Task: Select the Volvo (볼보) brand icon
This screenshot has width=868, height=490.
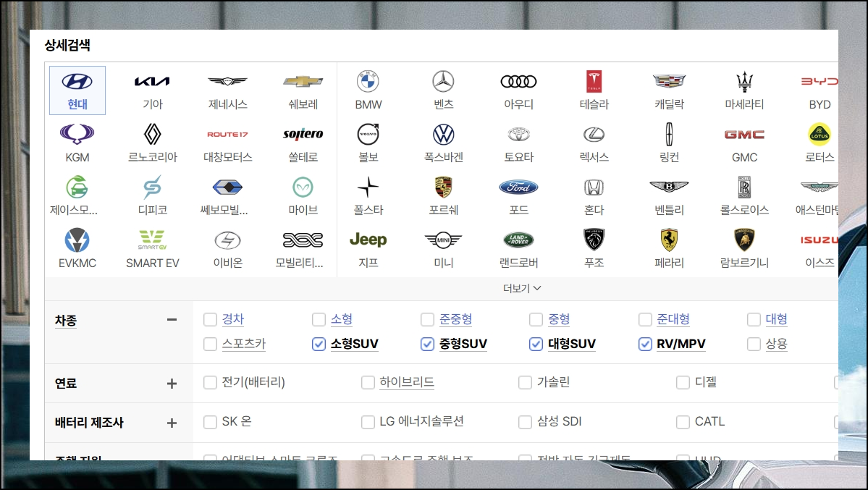Action: (x=368, y=134)
